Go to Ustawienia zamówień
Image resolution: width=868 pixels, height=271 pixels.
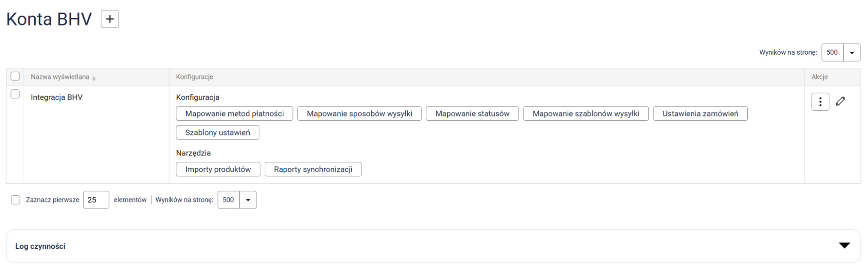click(x=700, y=114)
